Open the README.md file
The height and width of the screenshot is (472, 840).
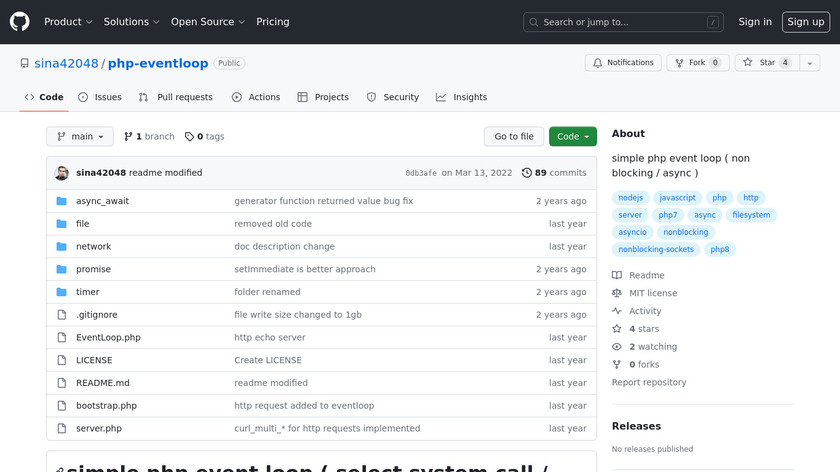click(x=103, y=383)
